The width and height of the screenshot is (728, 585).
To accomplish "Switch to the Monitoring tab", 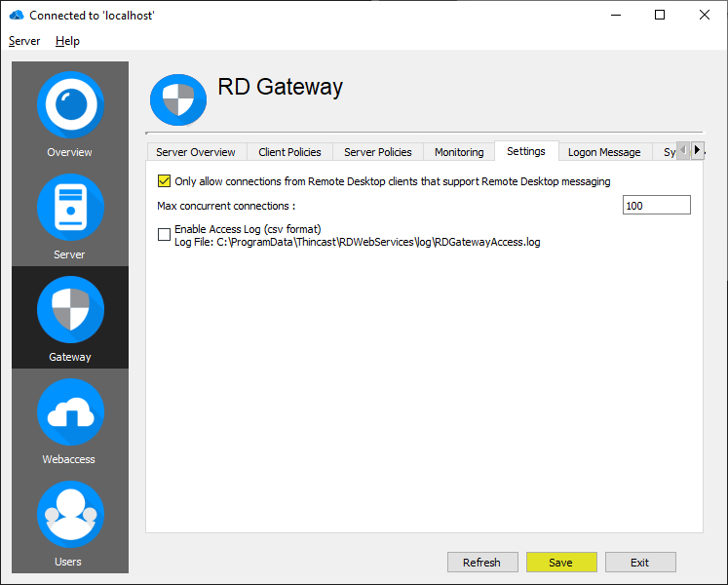I will tap(459, 152).
